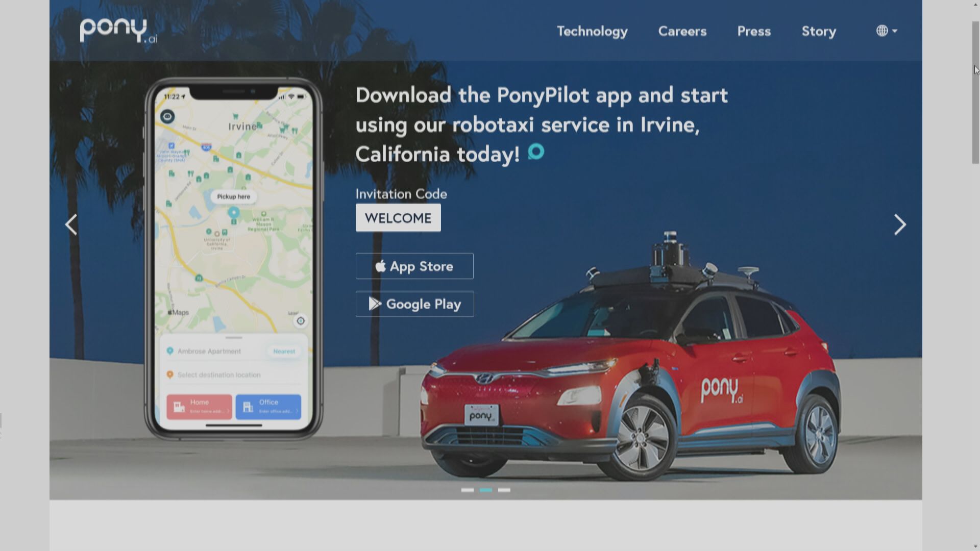Drag the map view in PonyPilot app
This screenshot has height=551, width=980.
point(234,215)
